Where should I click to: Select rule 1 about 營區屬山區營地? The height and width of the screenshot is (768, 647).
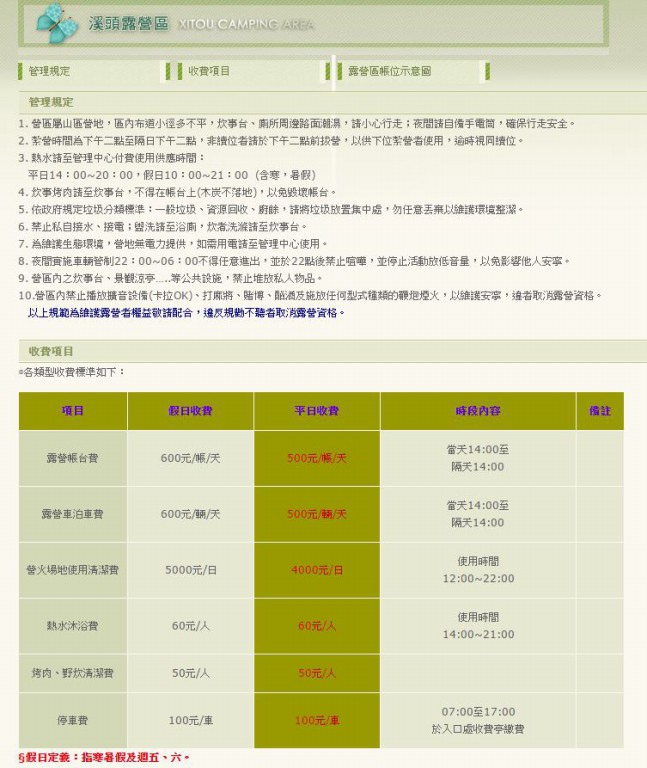pyautogui.click(x=297, y=123)
